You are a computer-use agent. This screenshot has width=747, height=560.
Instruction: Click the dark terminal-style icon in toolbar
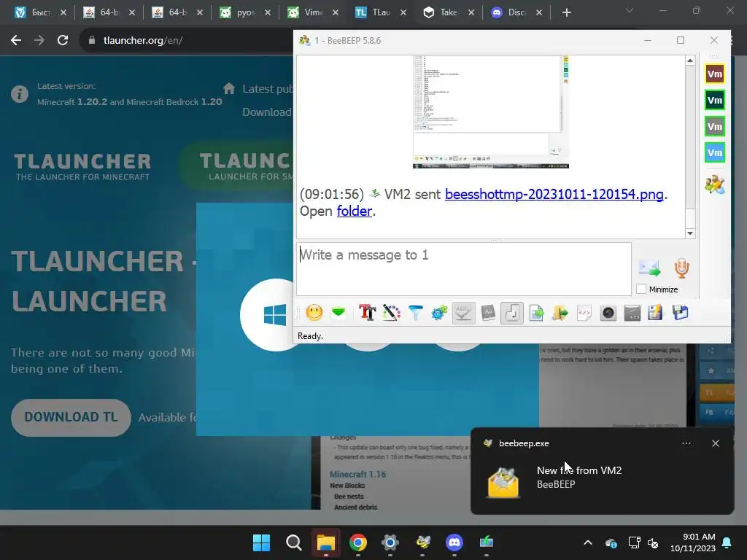click(x=632, y=313)
